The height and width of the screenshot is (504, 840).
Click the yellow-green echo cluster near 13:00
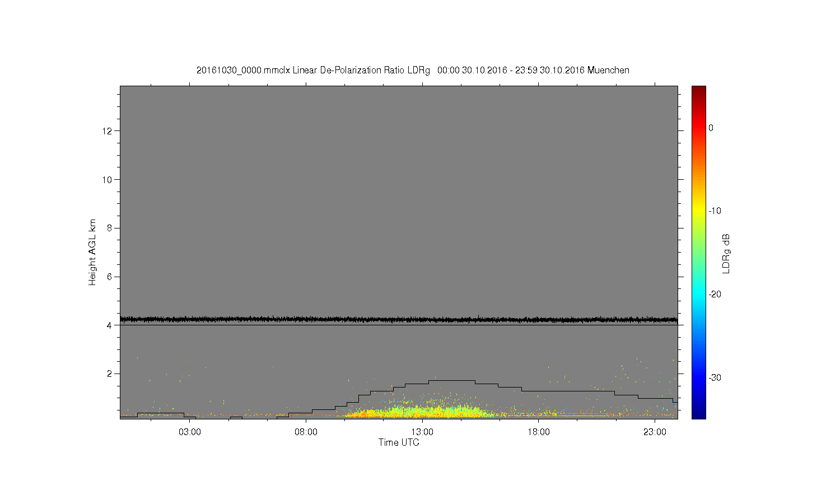[x=420, y=412]
